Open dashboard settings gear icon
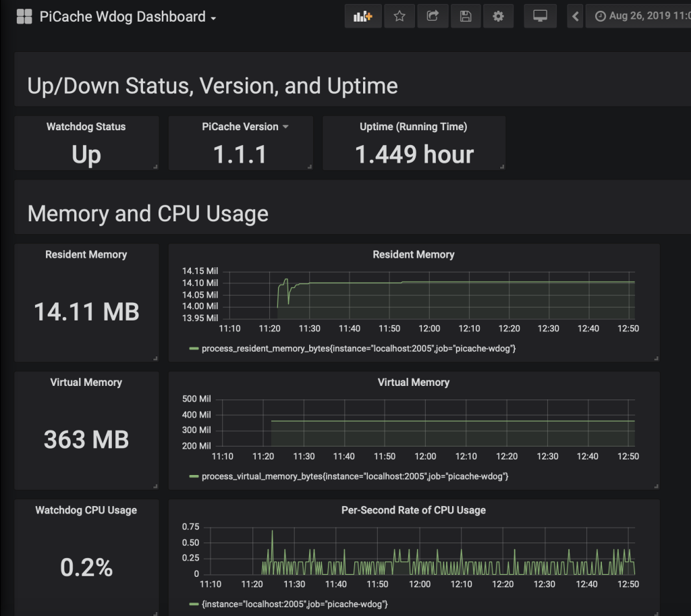691x616 pixels. (498, 16)
